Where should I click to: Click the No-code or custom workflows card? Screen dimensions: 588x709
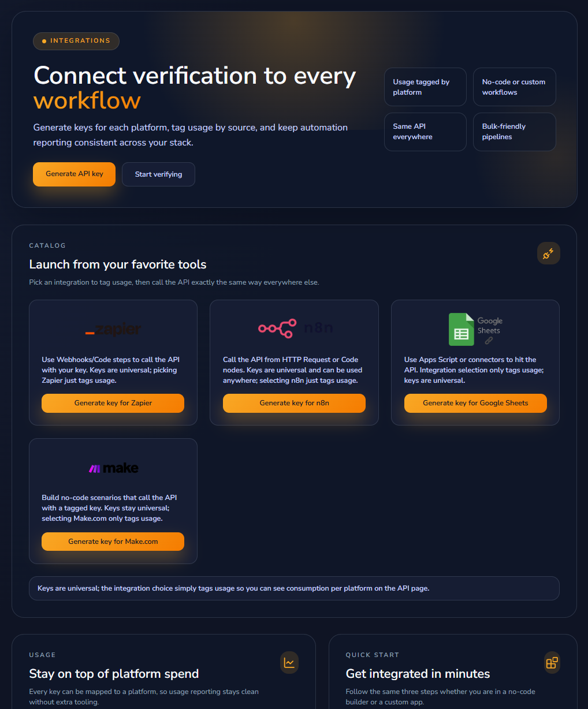514,87
